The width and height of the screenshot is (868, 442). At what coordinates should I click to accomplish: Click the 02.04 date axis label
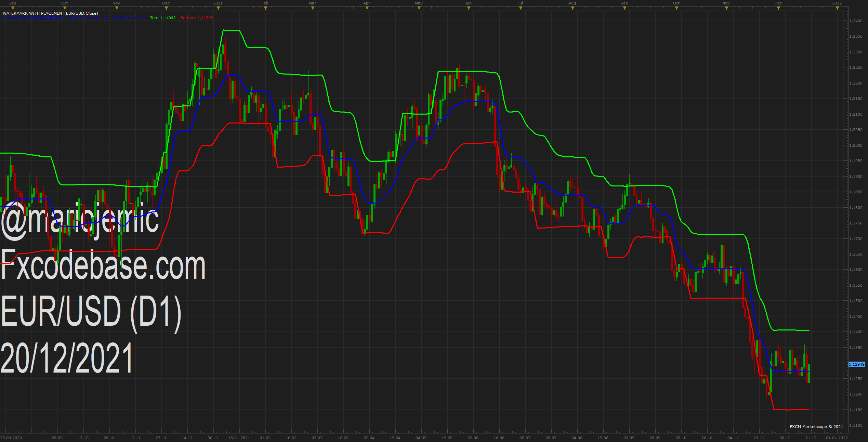pos(369,438)
